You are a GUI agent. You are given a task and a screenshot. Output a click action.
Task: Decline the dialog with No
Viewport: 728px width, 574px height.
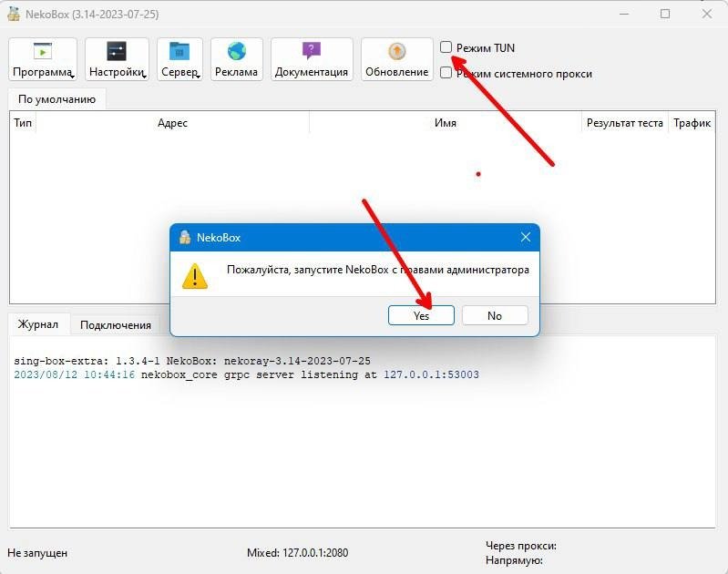[495, 316]
